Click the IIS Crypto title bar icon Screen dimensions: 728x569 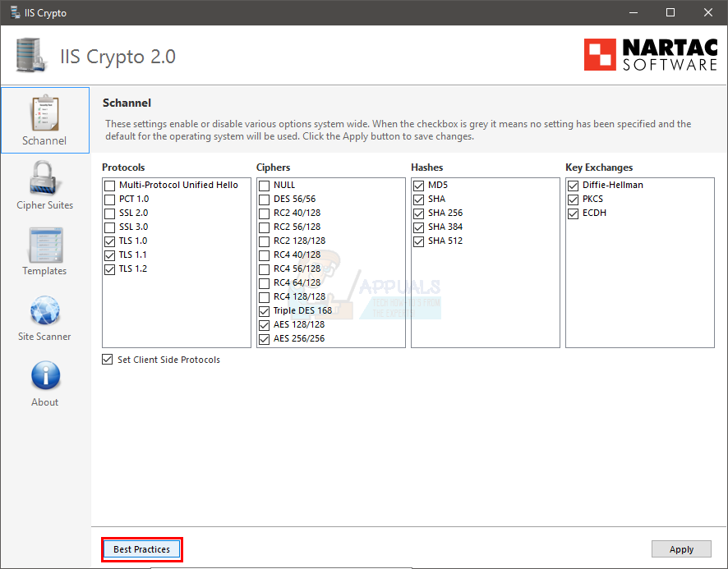tap(15, 12)
